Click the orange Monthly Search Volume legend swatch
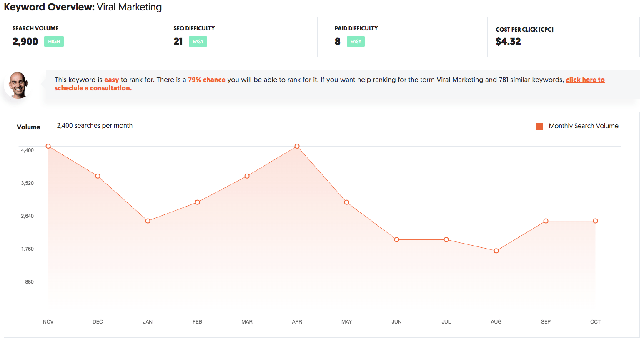Viewport: 644px width, 341px height. tap(539, 127)
